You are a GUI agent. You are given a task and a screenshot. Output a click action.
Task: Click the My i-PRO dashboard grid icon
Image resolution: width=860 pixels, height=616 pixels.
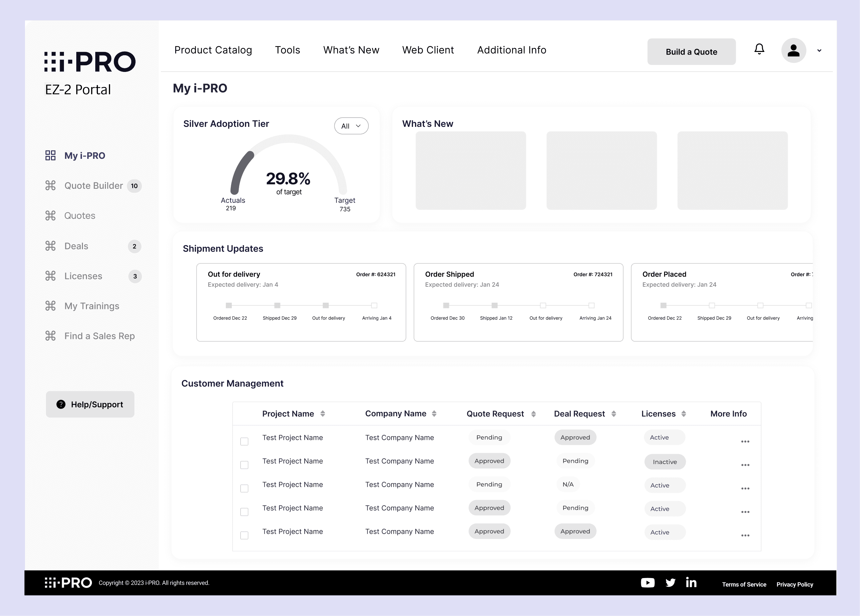point(50,155)
